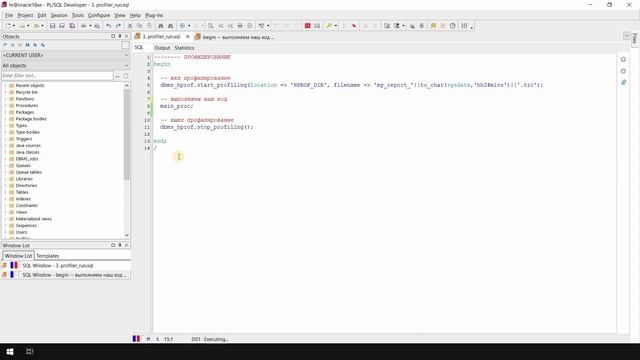Open the Edit menu
Screen dimensions: 640x360
pos(42,15)
